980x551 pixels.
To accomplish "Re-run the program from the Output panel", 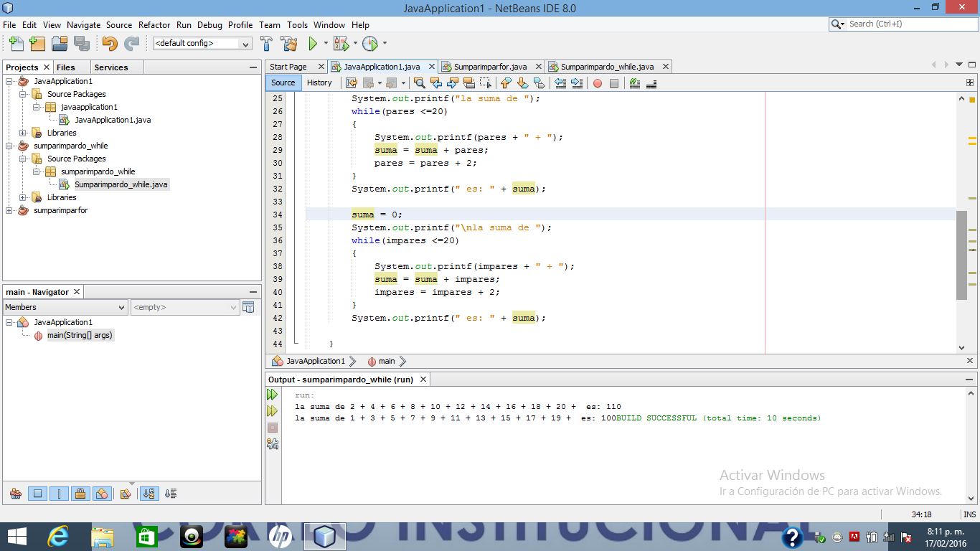I will pos(272,394).
